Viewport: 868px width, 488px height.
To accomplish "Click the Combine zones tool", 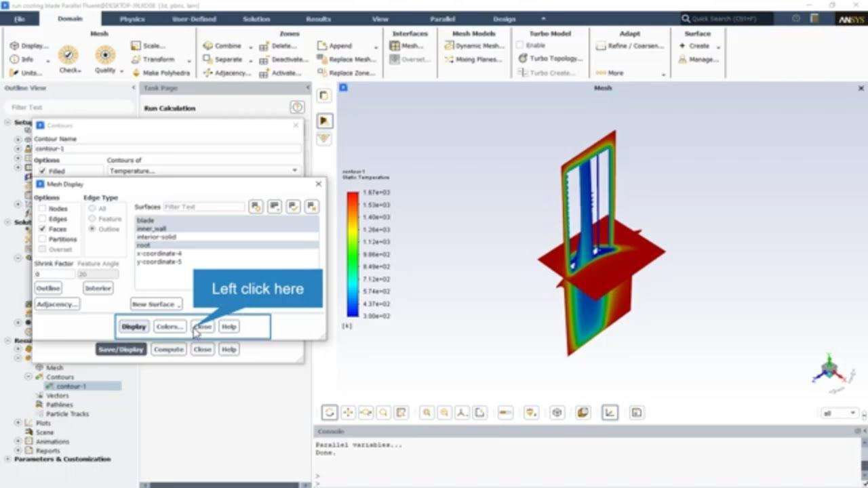I will tap(222, 46).
